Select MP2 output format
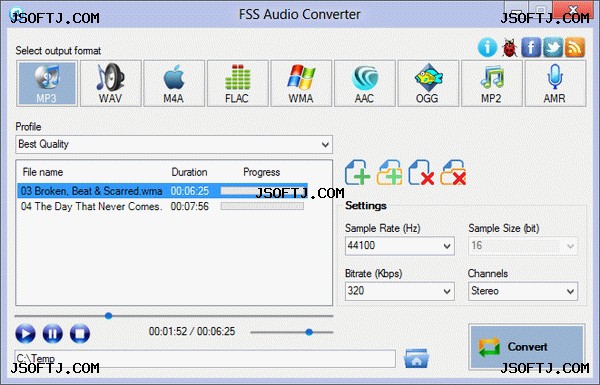600x385 pixels. click(491, 83)
